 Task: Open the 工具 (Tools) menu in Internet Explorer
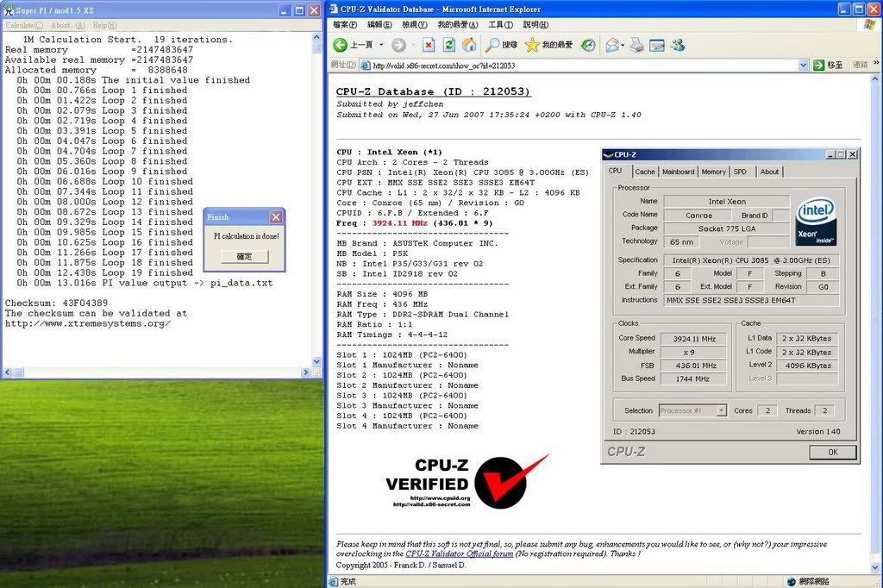pos(501,25)
